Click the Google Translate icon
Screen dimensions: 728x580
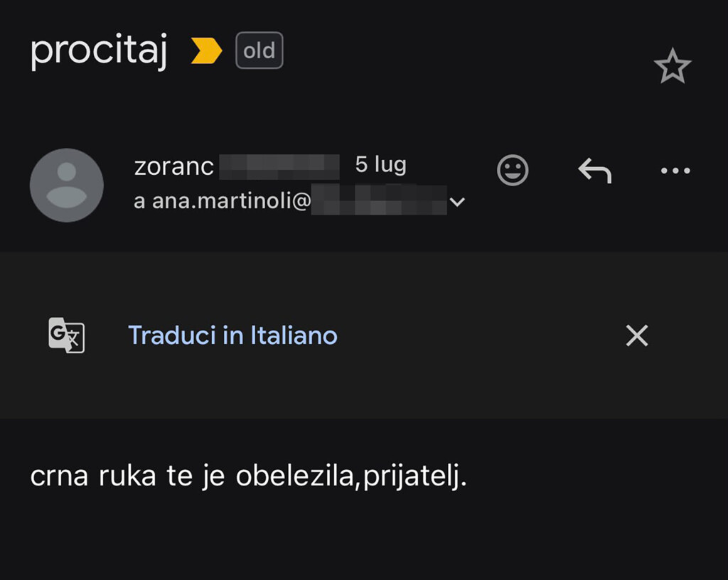pyautogui.click(x=66, y=335)
